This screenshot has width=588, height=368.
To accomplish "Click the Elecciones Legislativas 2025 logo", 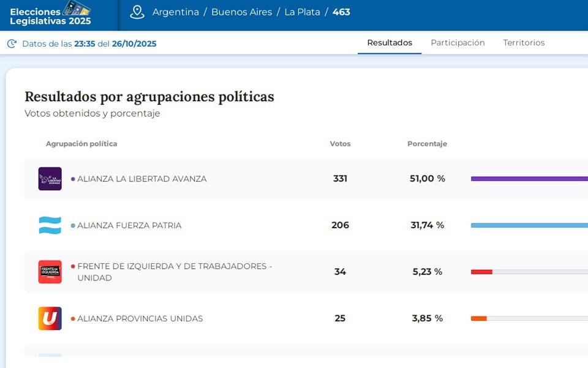I will [50, 15].
